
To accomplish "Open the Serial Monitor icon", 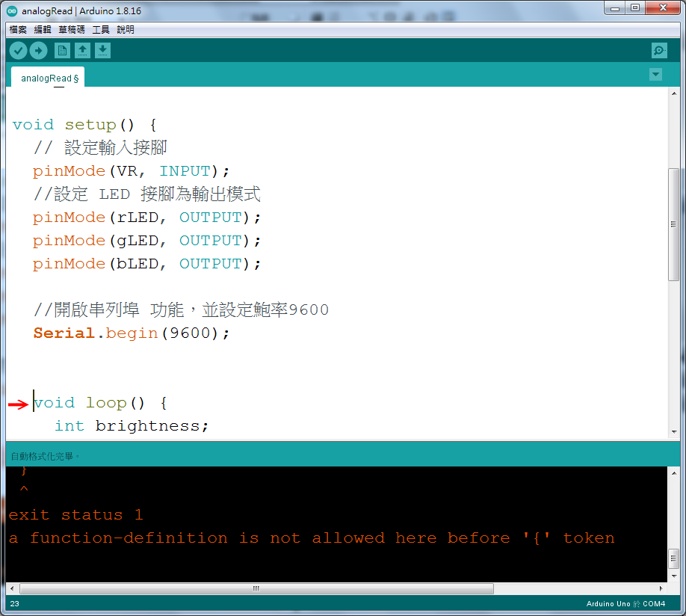I will pyautogui.click(x=659, y=51).
